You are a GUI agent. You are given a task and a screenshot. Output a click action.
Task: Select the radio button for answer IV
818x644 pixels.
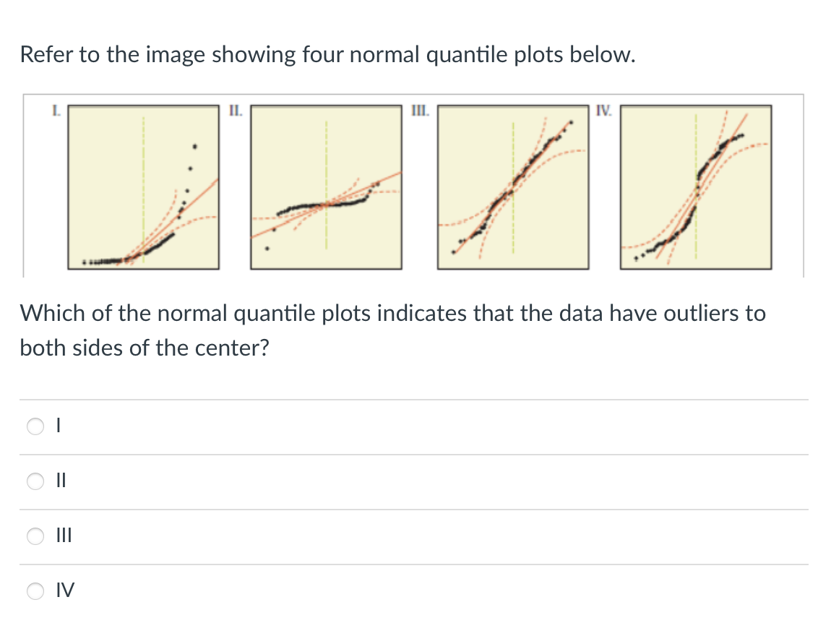35,591
